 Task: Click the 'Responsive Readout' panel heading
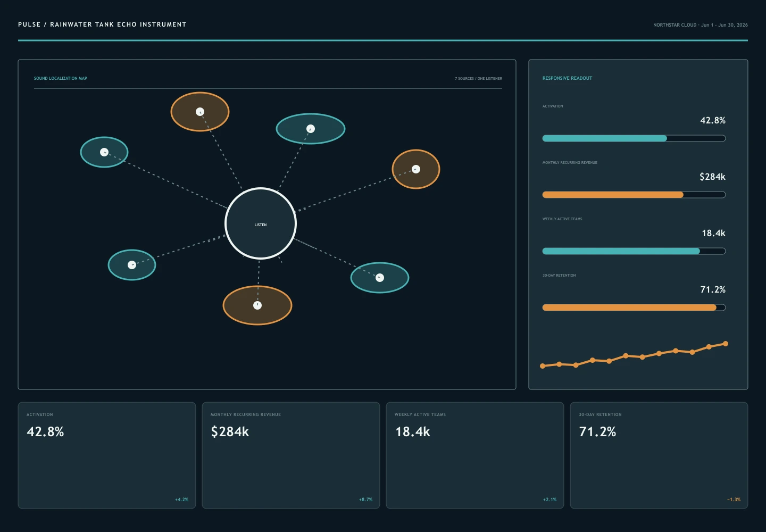click(x=567, y=78)
